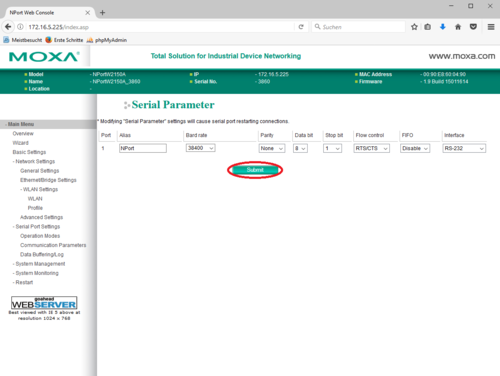Open the Parity dropdown

click(x=272, y=148)
